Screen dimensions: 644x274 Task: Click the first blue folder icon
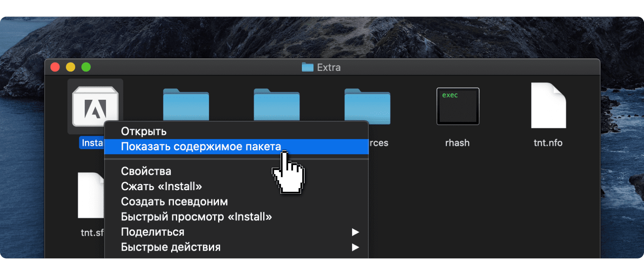pos(186,105)
